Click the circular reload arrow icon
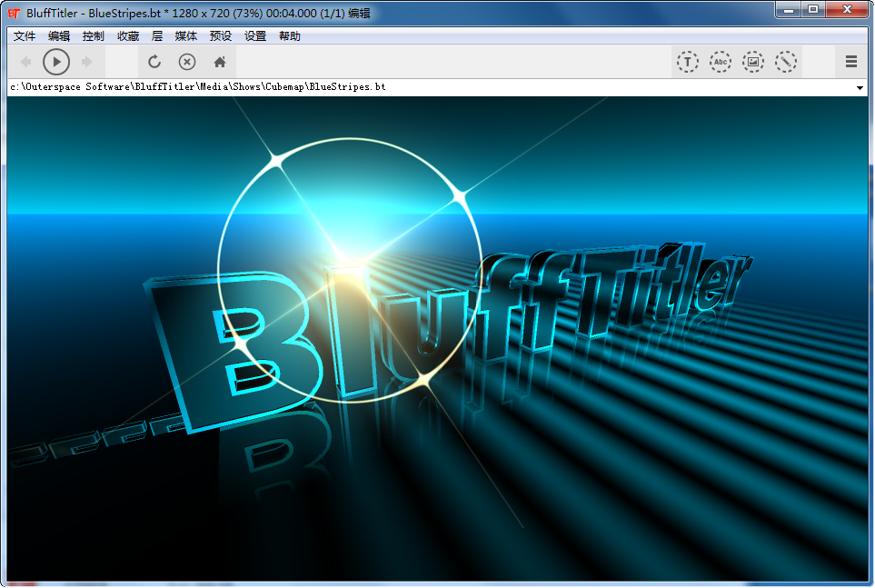Screen dimensions: 875x588 click(154, 62)
